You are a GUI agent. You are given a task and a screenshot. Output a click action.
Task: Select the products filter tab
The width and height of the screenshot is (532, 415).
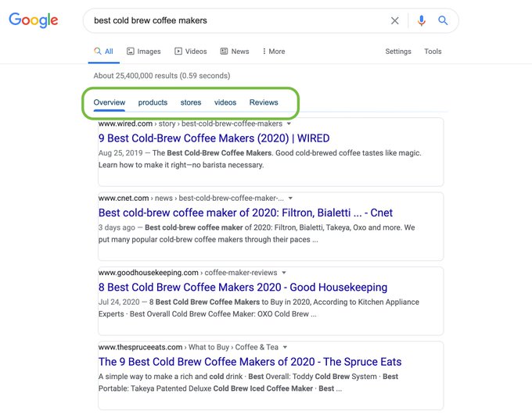point(153,102)
